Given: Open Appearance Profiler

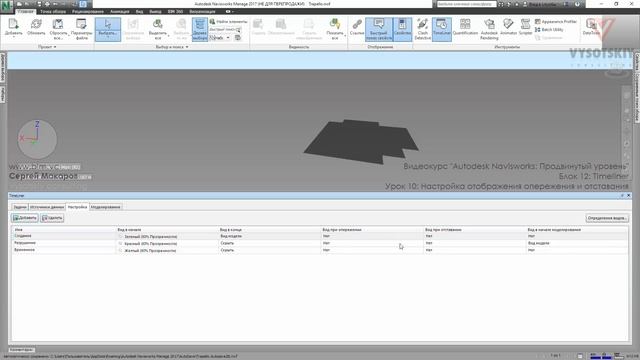Looking at the screenshot, I should [x=556, y=21].
